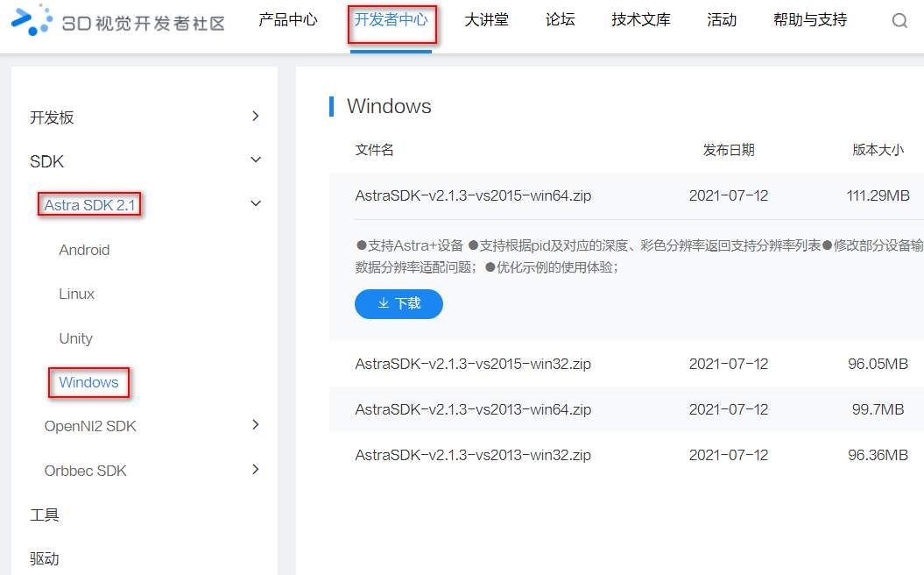
Task: Select 开发板 in the sidebar
Action: [x=52, y=117]
